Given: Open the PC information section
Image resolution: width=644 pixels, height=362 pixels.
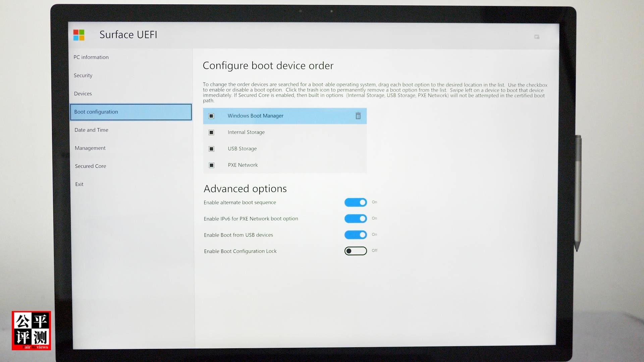Looking at the screenshot, I should coord(91,57).
